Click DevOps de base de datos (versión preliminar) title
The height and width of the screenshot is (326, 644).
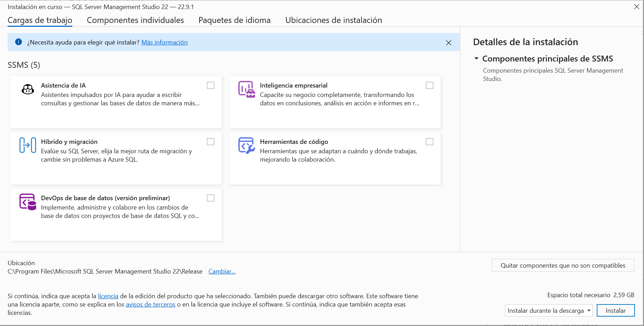point(105,198)
